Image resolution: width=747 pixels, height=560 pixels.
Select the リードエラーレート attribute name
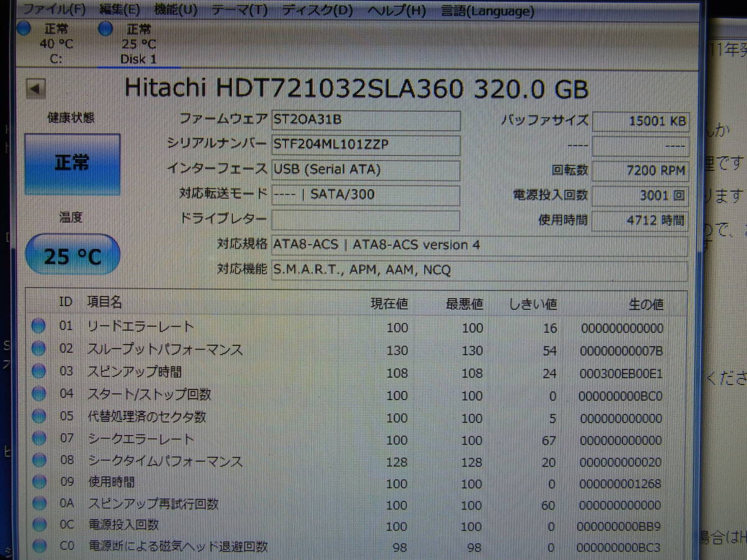click(x=141, y=326)
